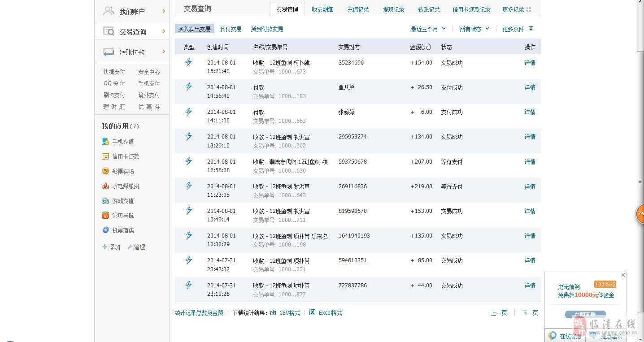Viewport: 644px width, 342px height.
Task: Click lightning icon of the 13:29:10 transaction
Action: [189, 136]
